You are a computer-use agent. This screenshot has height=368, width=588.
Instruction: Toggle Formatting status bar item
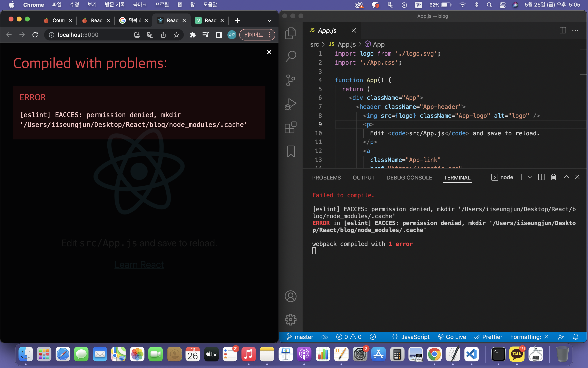coord(529,337)
